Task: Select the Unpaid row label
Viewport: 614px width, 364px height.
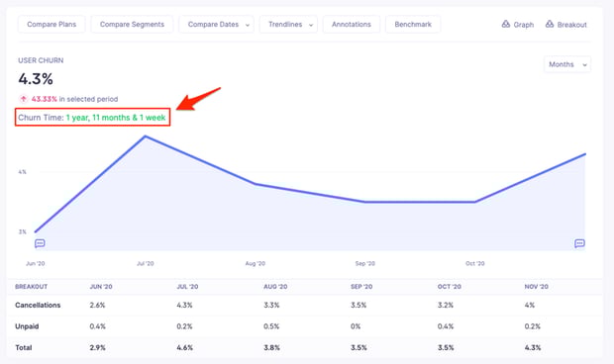Action: tap(27, 326)
